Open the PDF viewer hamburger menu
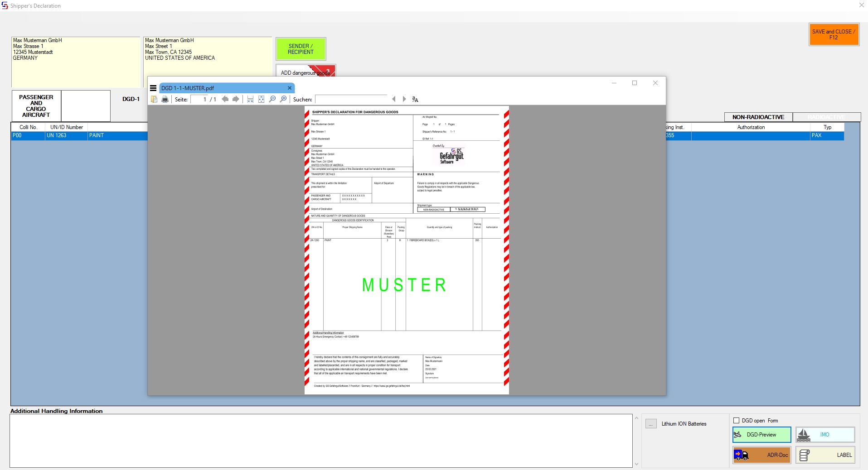868x470 pixels. coord(153,88)
